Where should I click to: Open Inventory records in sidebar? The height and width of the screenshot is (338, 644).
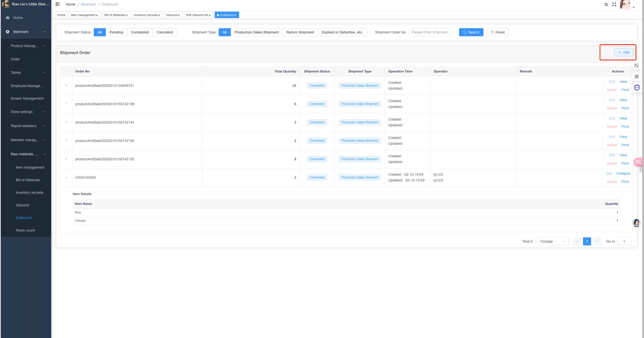coord(29,193)
